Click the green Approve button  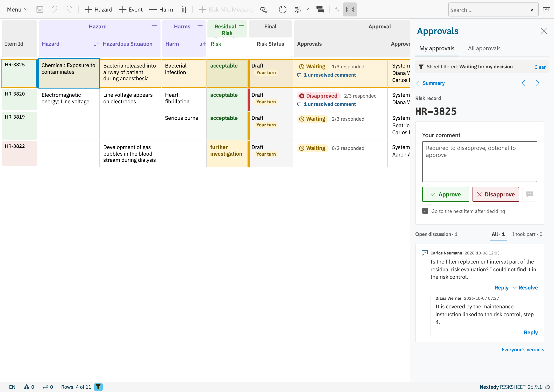tap(445, 194)
